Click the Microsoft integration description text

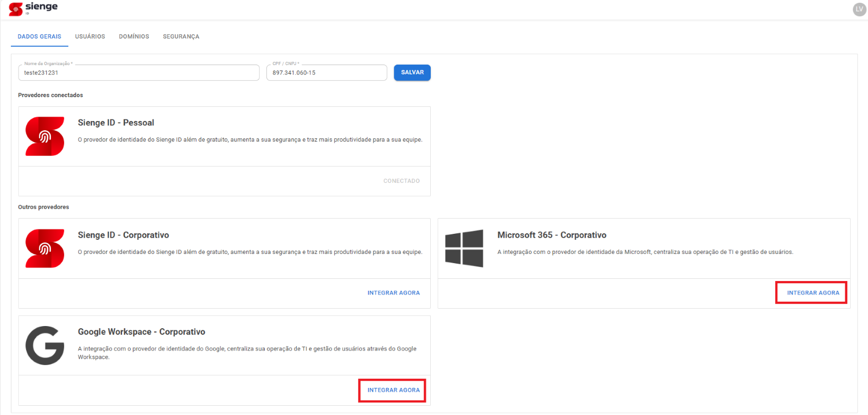[645, 252]
